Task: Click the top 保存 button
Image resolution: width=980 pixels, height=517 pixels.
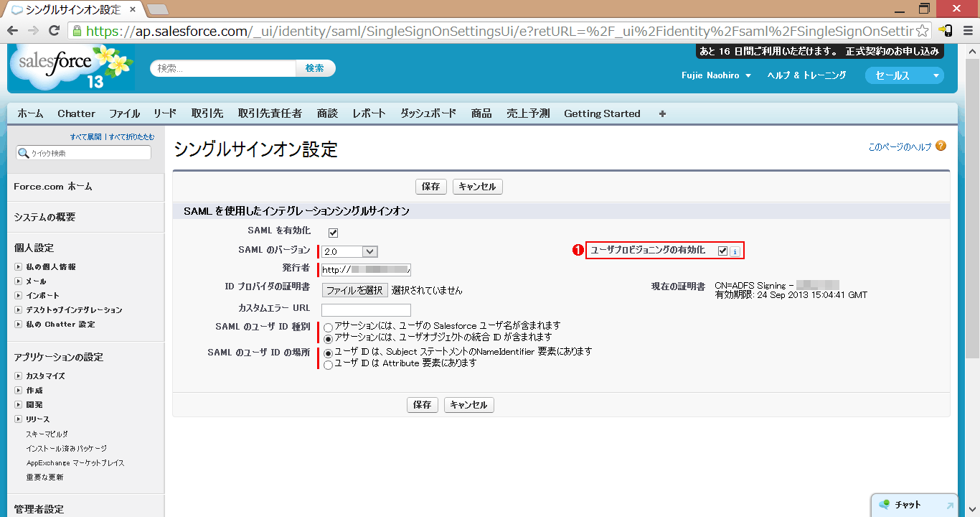Action: tap(430, 187)
